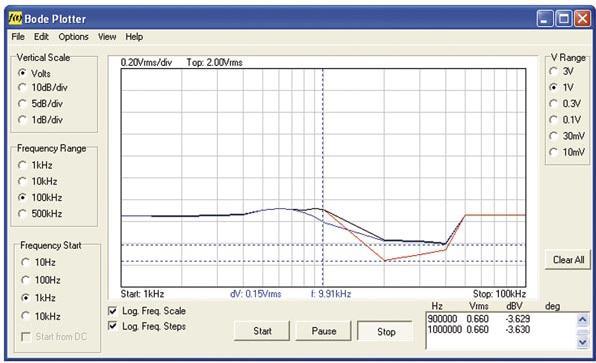The width and height of the screenshot is (596, 363).
Task: Open the Help menu
Action: coord(134,37)
